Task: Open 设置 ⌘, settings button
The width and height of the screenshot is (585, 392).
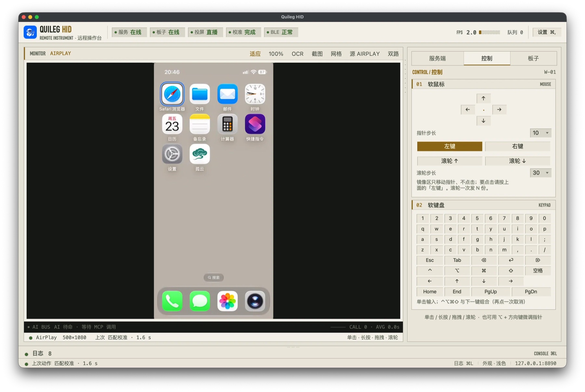Action: [x=547, y=32]
